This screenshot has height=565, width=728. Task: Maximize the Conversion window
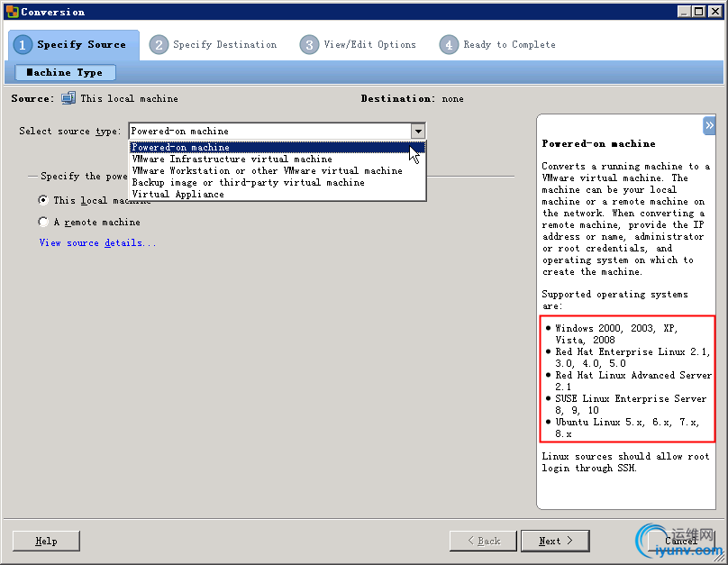click(699, 12)
